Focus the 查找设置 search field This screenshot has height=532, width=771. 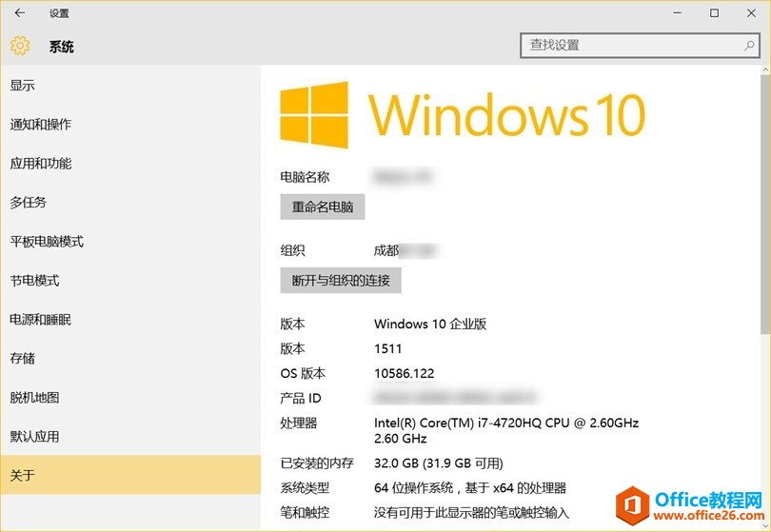tap(640, 46)
